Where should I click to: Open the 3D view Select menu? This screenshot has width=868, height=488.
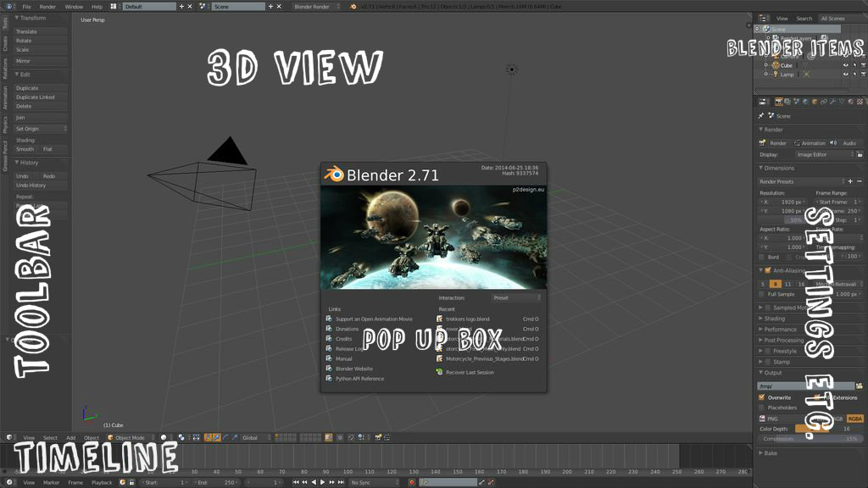[50, 438]
